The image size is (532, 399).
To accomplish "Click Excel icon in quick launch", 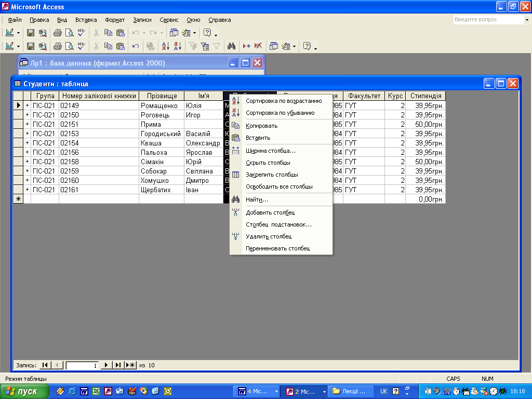I will 96,391.
